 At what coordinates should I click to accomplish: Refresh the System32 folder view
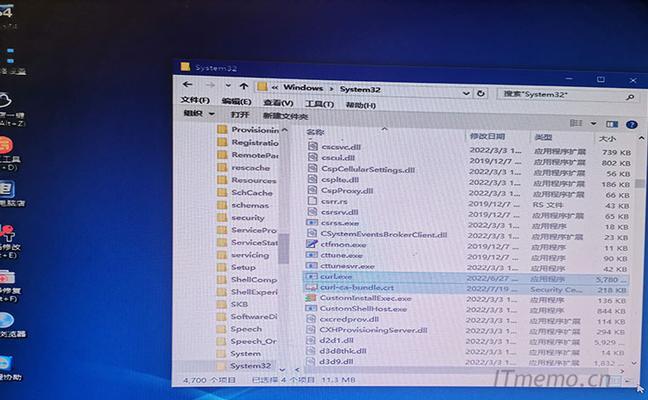(480, 93)
